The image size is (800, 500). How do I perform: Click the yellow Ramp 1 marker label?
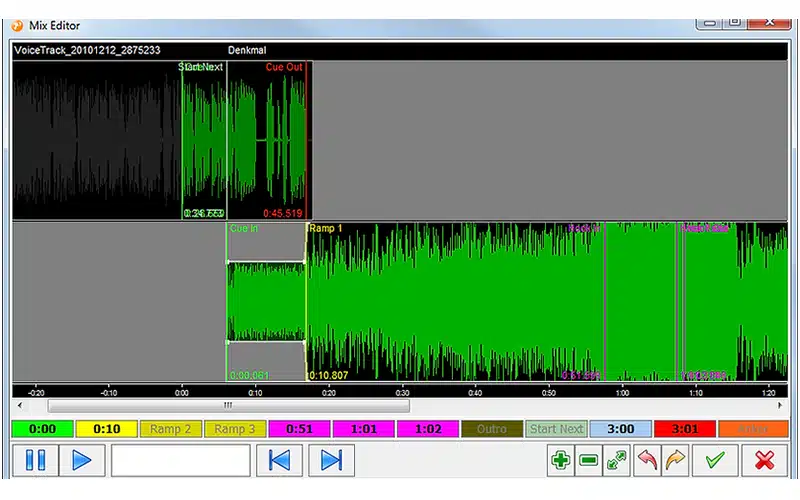pyautogui.click(x=326, y=228)
